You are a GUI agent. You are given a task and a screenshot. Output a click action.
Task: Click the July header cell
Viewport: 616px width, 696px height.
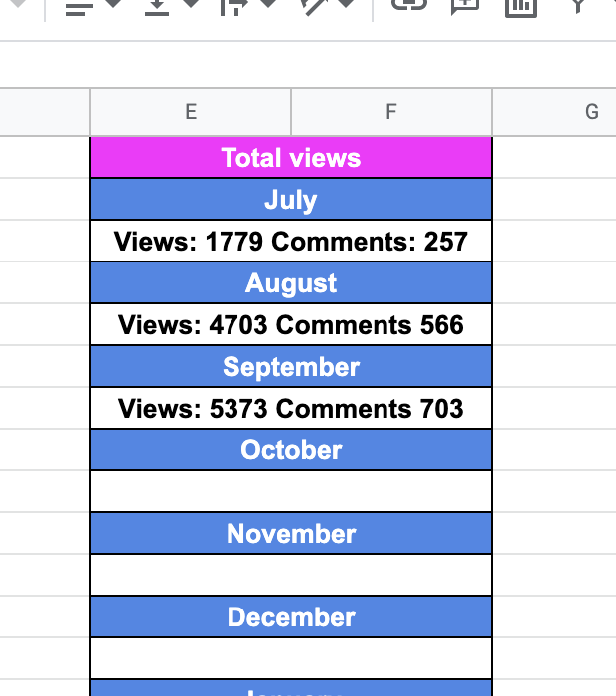tap(291, 200)
